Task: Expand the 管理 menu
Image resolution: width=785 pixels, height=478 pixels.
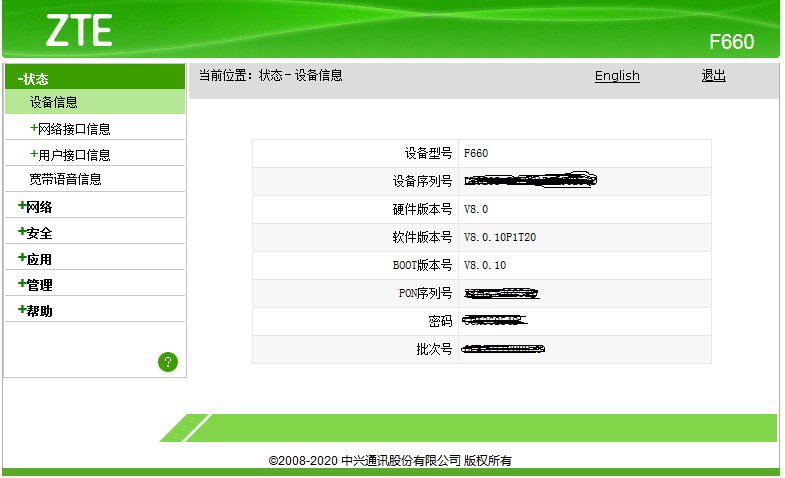Action: [35, 285]
